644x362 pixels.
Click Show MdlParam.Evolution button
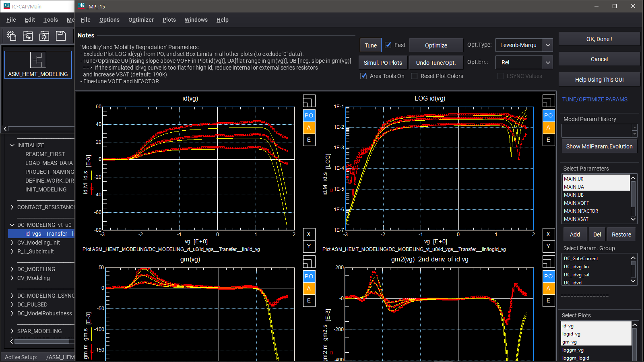[x=599, y=146]
